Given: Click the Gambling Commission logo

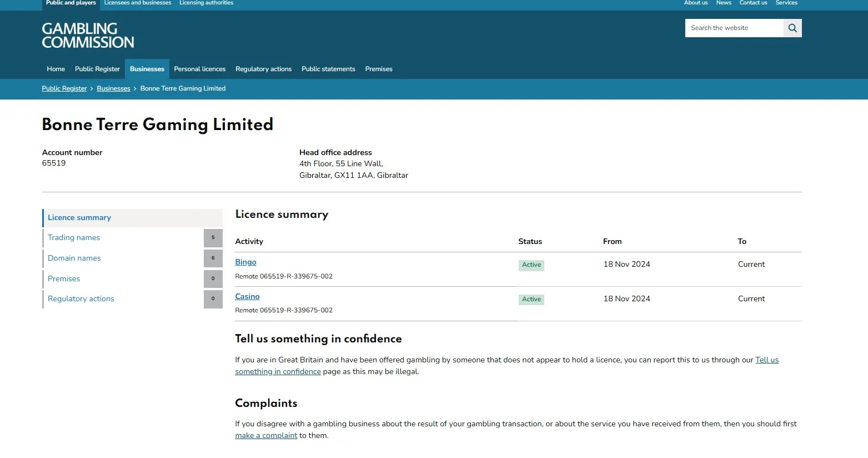Looking at the screenshot, I should 88,36.
